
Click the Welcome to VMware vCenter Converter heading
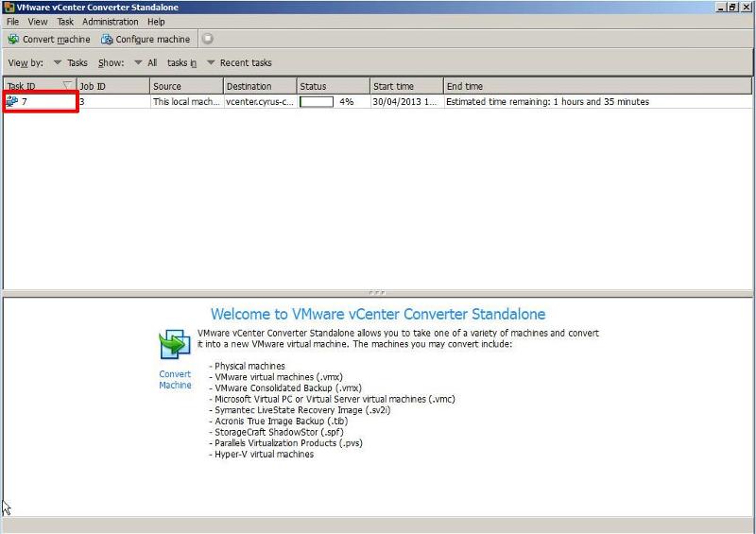tap(378, 314)
